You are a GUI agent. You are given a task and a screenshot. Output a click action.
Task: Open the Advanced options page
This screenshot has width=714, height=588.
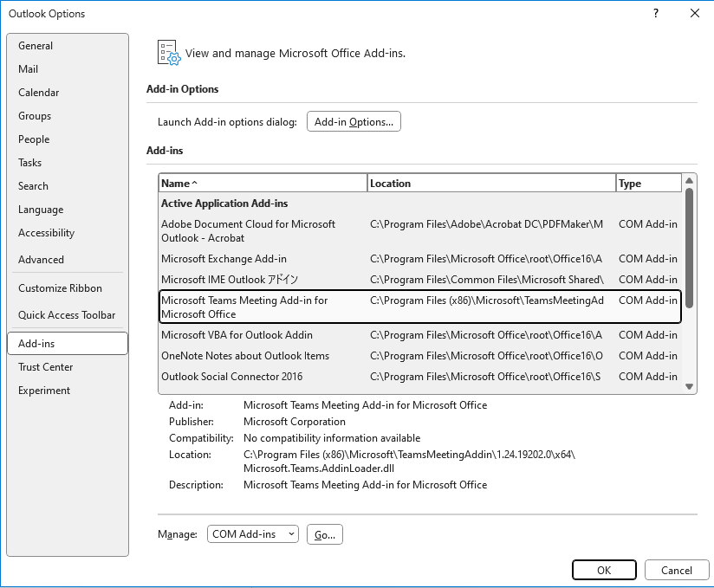click(68, 260)
